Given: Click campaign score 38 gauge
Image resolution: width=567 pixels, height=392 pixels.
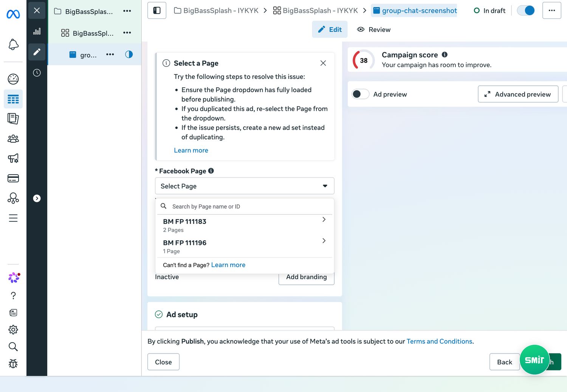Looking at the screenshot, I should [x=364, y=60].
